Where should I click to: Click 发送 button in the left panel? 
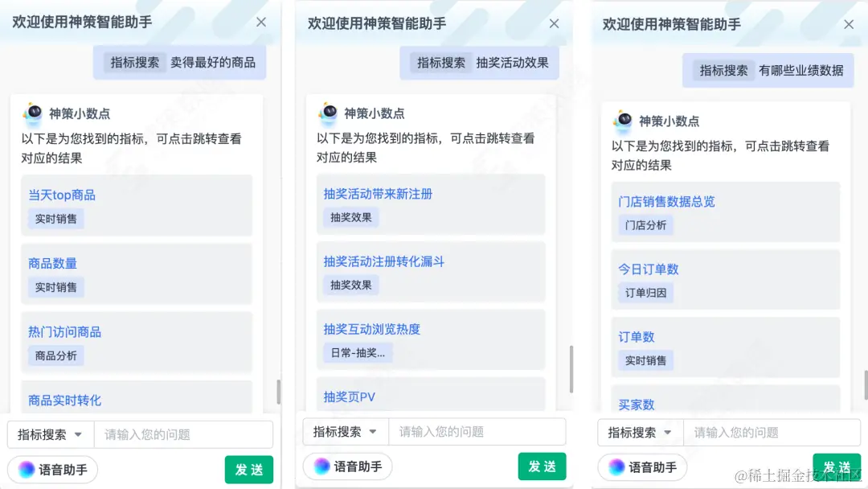click(249, 470)
